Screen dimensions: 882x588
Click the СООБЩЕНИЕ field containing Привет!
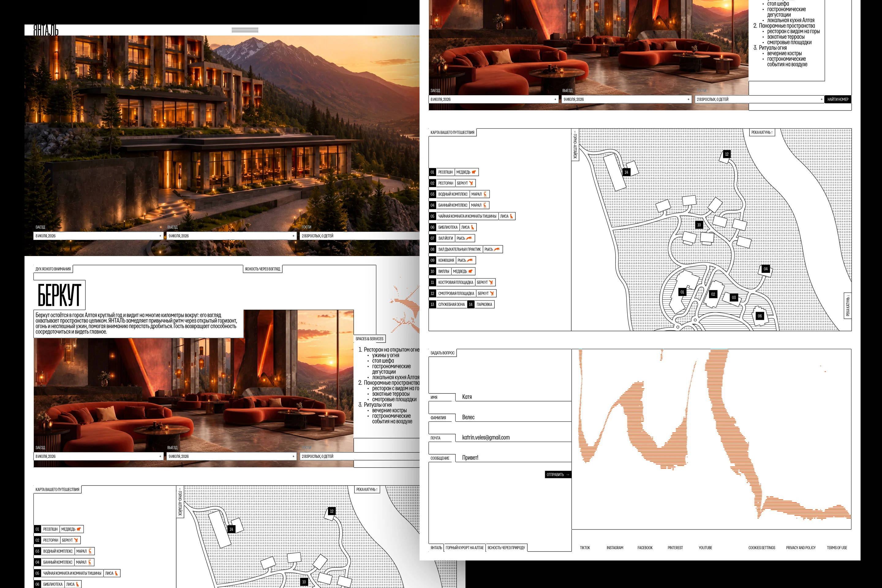500,458
